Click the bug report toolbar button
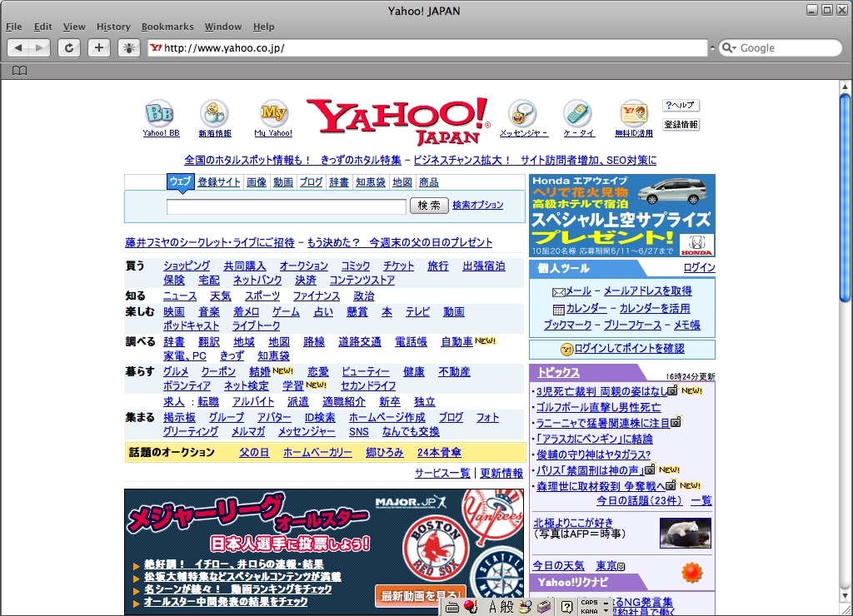This screenshot has width=853, height=616. click(x=129, y=47)
